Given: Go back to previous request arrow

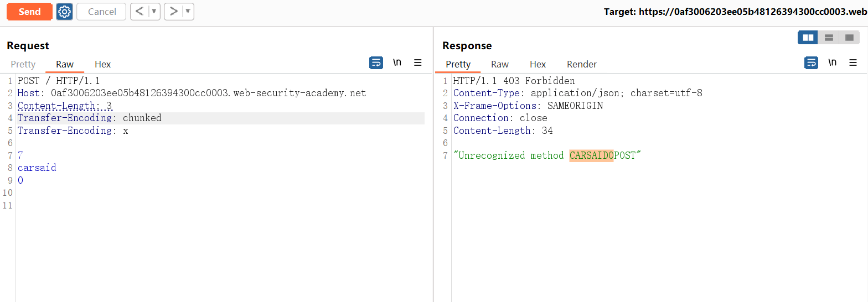Looking at the screenshot, I should pyautogui.click(x=139, y=12).
